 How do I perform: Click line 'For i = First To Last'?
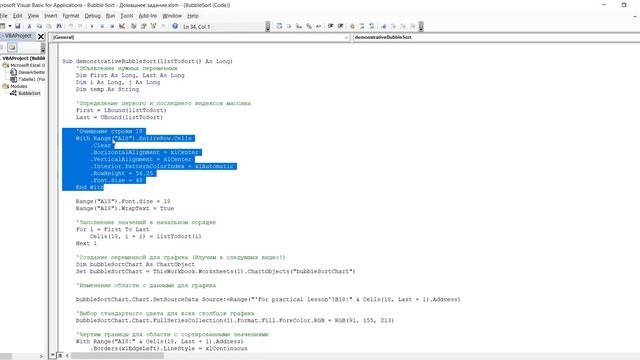tap(113, 229)
